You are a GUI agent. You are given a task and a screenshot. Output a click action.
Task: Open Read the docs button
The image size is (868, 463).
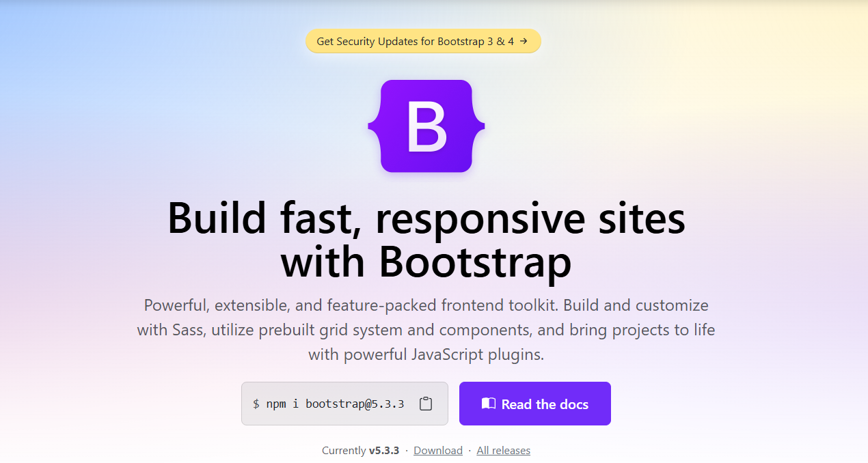535,404
